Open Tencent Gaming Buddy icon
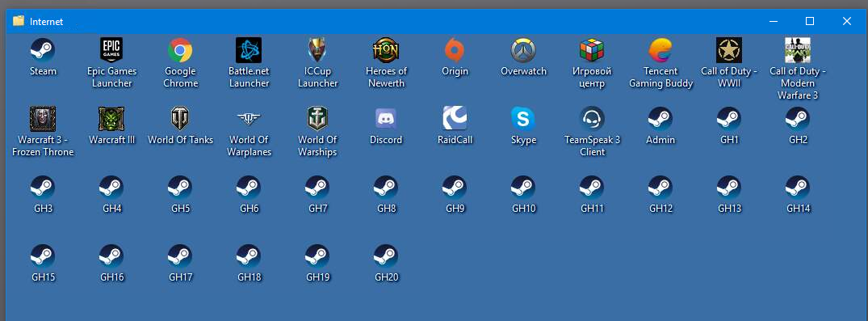 pos(660,50)
